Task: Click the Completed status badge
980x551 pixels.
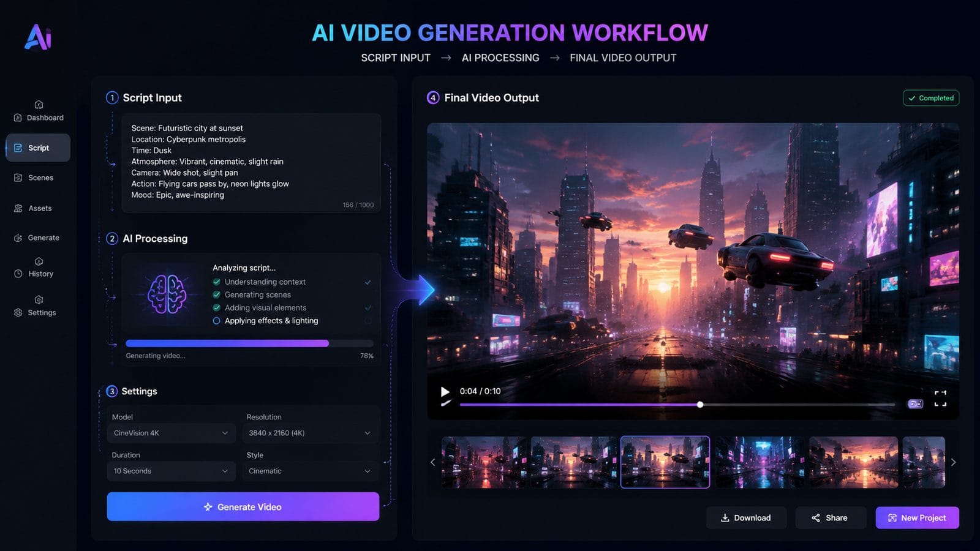Action: point(931,98)
